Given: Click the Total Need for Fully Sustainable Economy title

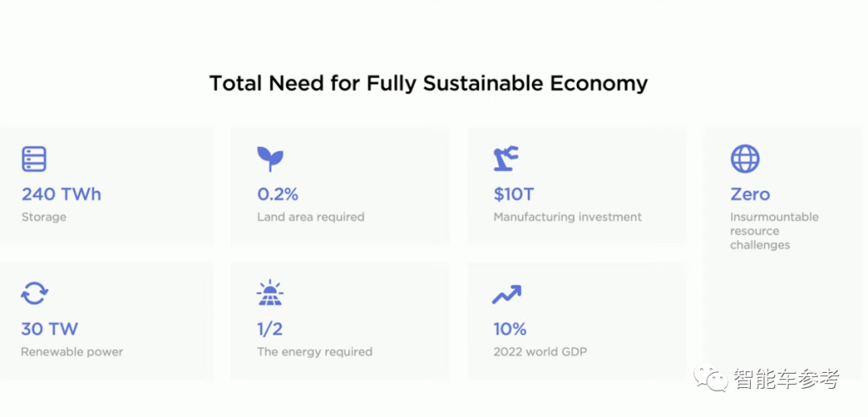Looking at the screenshot, I should [428, 84].
